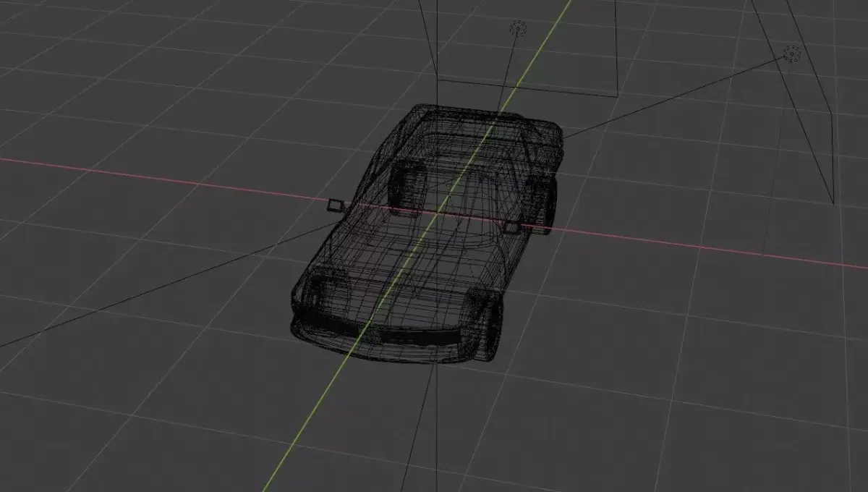The height and width of the screenshot is (492, 868).
Task: Select the wireframe car model
Action: pos(426,233)
